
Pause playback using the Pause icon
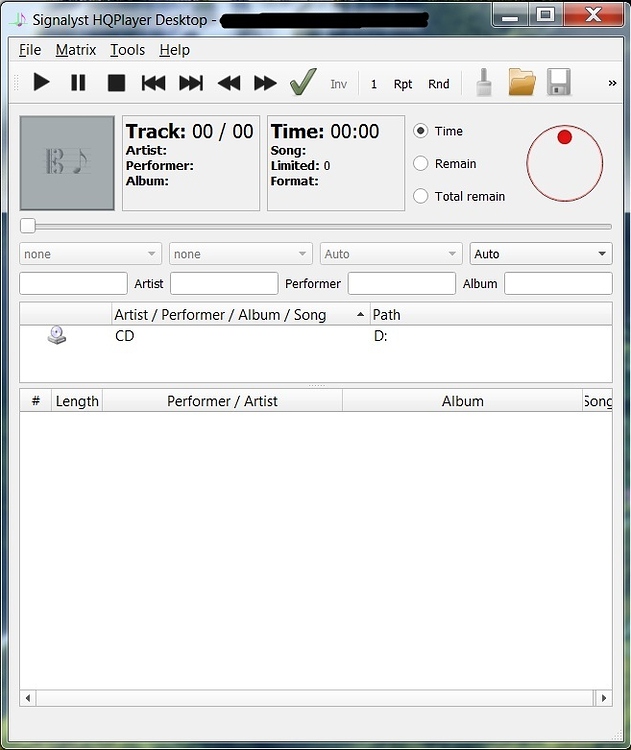(x=78, y=83)
